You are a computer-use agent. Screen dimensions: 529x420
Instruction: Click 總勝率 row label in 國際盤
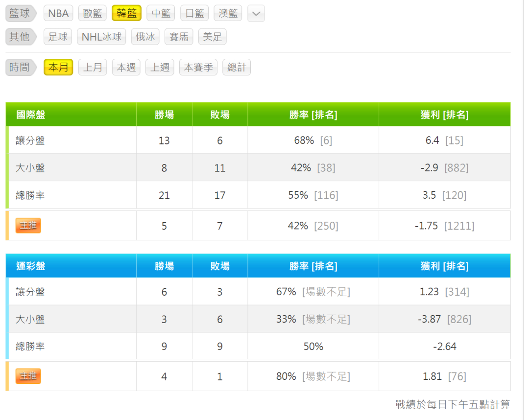pos(30,195)
